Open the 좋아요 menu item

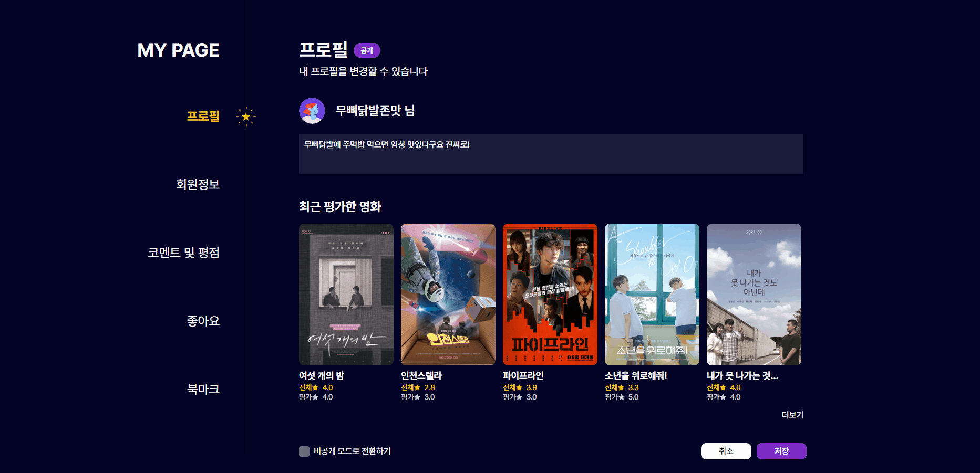pyautogui.click(x=203, y=321)
